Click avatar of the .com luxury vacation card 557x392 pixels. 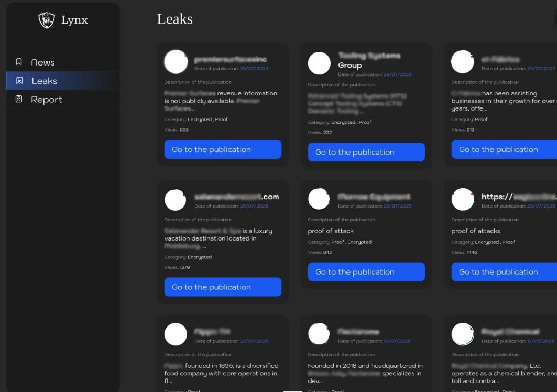tap(175, 200)
